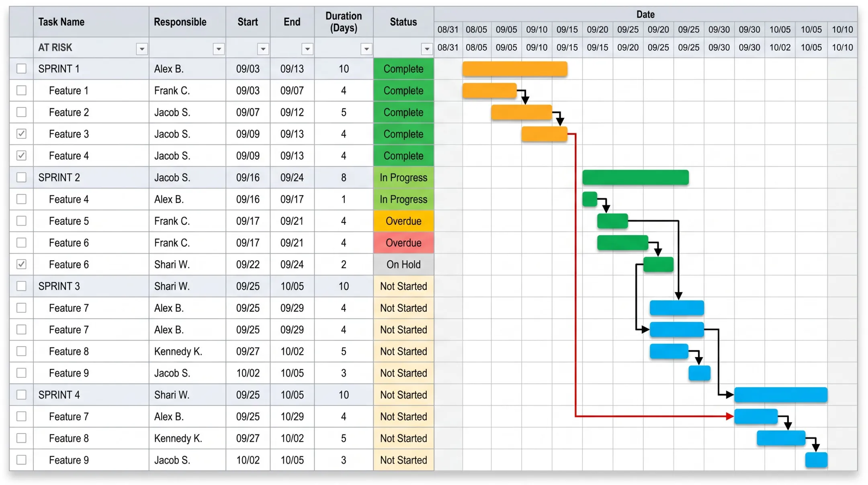The height and width of the screenshot is (485, 868).
Task: Click the AT RISK filter label
Action: 55,47
